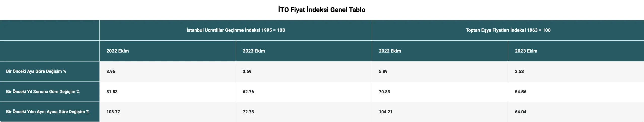Click 2023 Ekim under Toptan Eşya Fiyatları
This screenshot has height=122, width=644.
pos(526,51)
